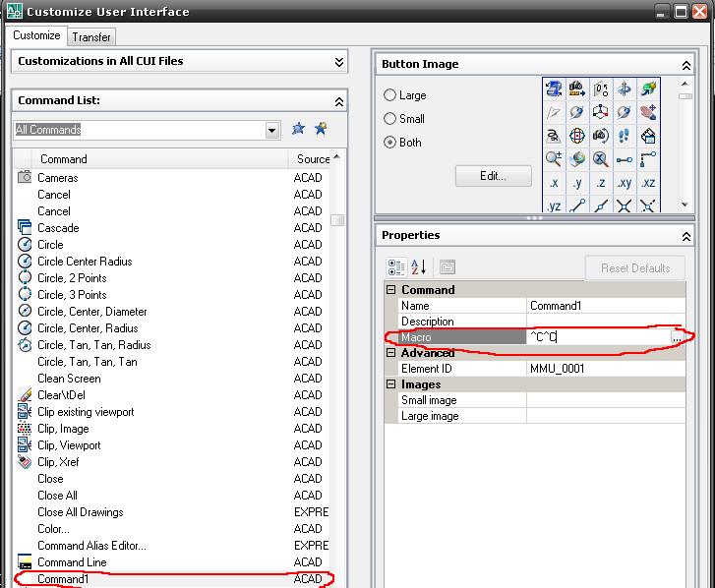Viewport: 715px width, 588px height.
Task: Click the Clip, Xref command icon
Action: [25, 462]
